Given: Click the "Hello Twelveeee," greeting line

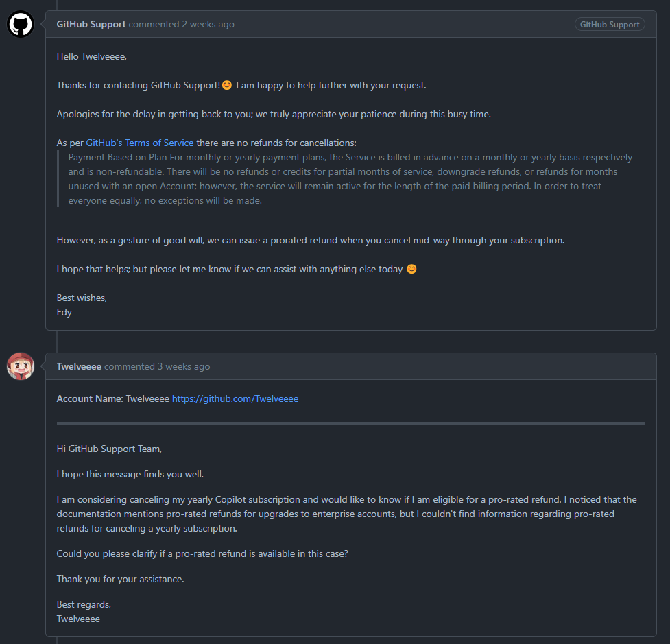Looking at the screenshot, I should click(x=92, y=56).
